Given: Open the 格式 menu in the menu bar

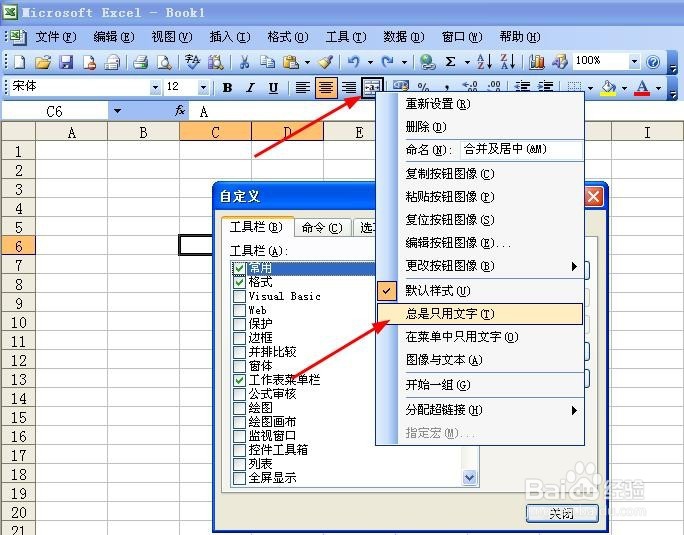Looking at the screenshot, I should [x=287, y=37].
